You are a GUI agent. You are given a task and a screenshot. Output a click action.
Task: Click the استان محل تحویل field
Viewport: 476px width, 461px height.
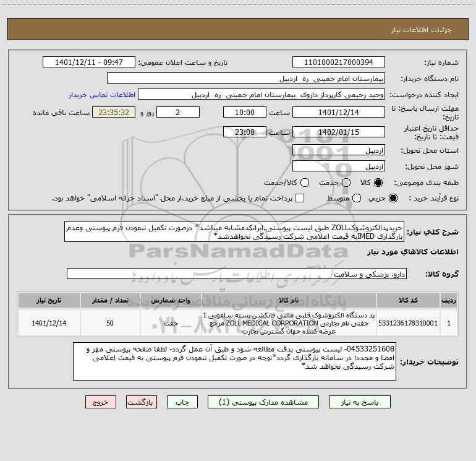click(x=339, y=150)
